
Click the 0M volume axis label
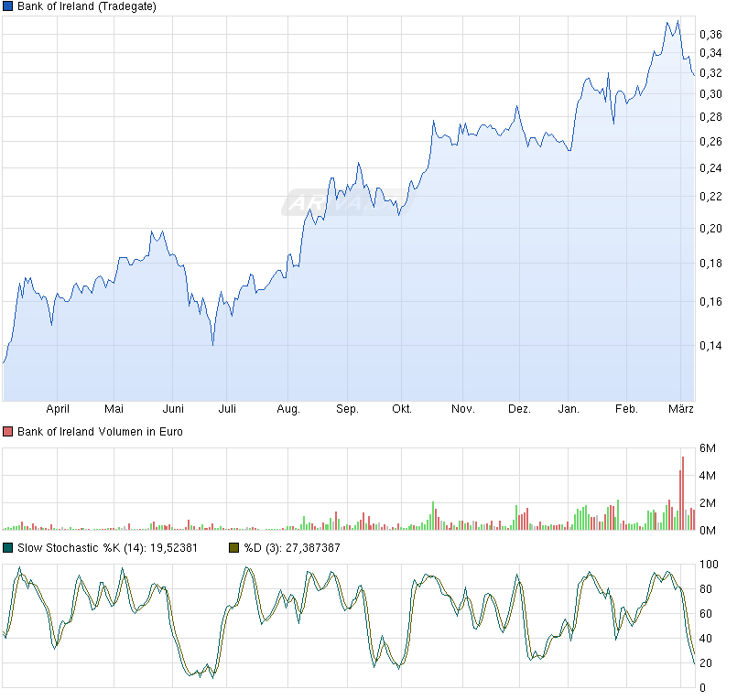pyautogui.click(x=708, y=531)
